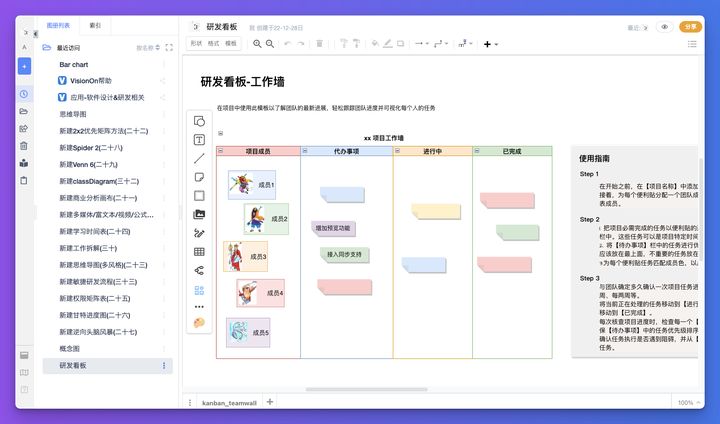Image resolution: width=720 pixels, height=424 pixels.
Task: Open the folder icon in the left rail
Action: 24,111
